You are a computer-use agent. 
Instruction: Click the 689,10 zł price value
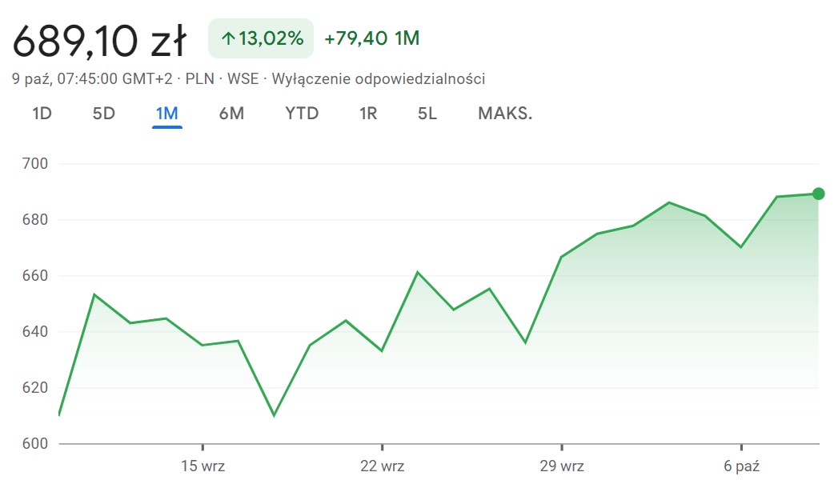click(100, 40)
